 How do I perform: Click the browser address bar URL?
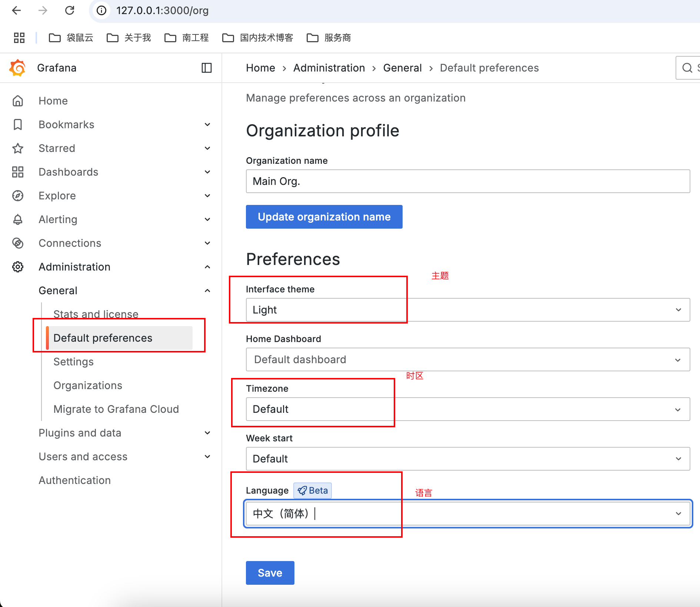coord(162,10)
